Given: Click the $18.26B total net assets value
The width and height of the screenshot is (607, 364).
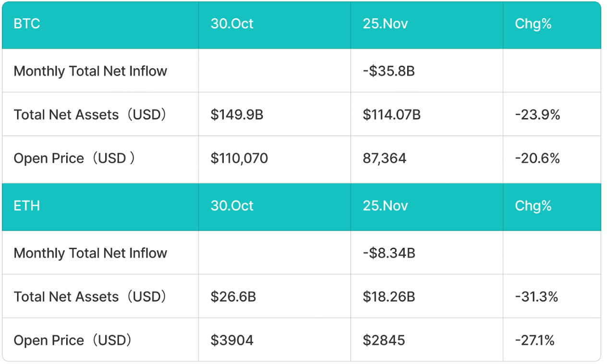Looking at the screenshot, I should click(x=388, y=297).
